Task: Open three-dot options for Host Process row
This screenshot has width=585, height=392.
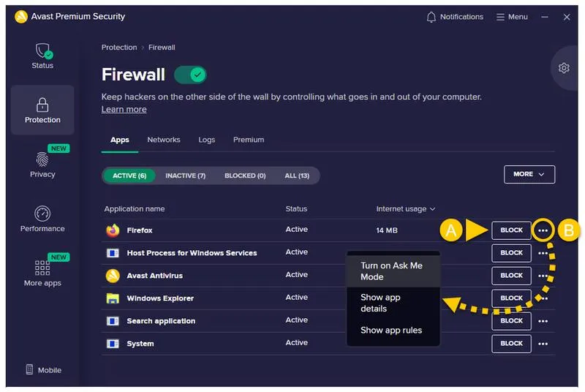Action: (x=543, y=253)
